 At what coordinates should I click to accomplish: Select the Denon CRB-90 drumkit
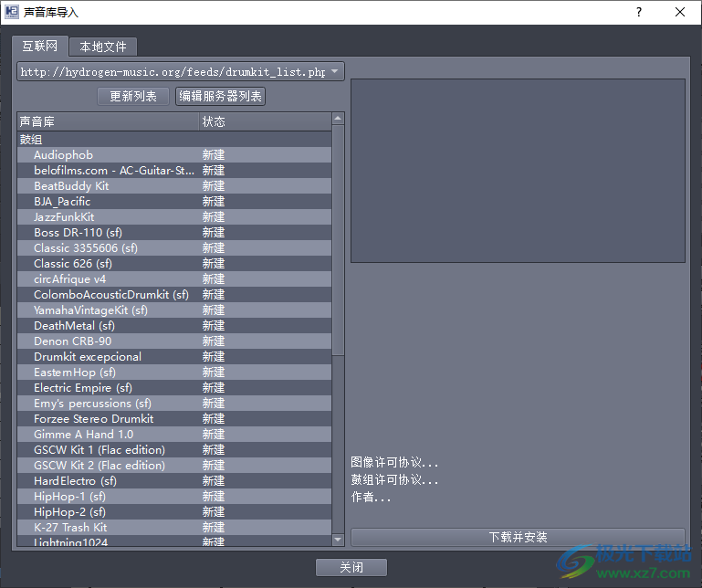174,341
